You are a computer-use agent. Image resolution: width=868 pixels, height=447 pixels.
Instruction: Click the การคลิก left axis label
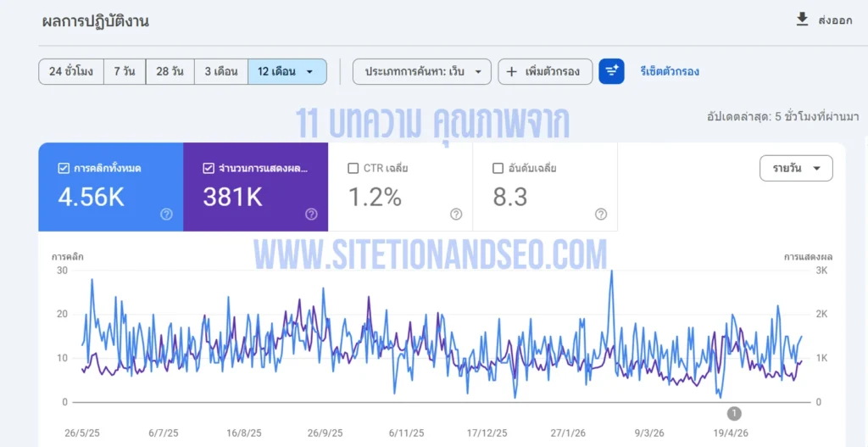point(68,257)
